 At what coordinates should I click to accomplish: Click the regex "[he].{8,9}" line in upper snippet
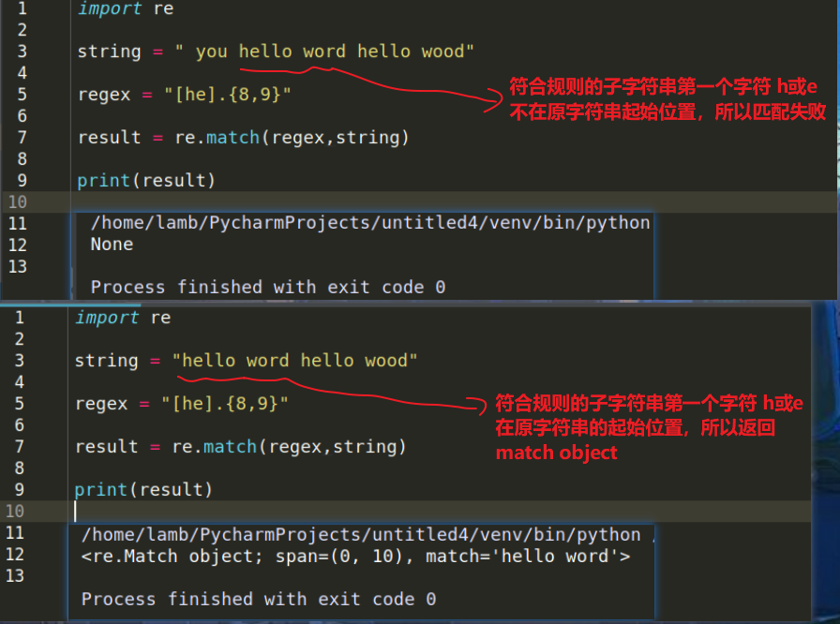tap(185, 95)
